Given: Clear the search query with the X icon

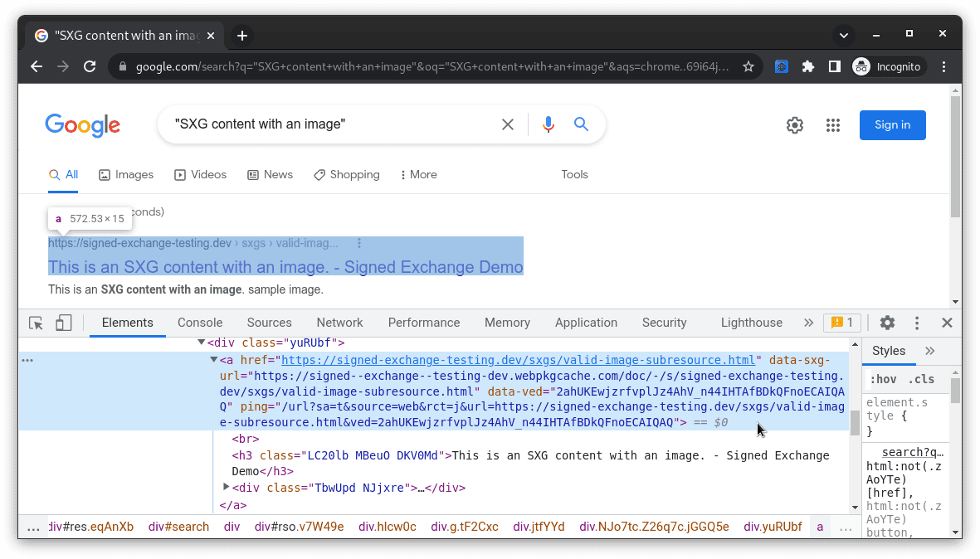Looking at the screenshot, I should 508,124.
